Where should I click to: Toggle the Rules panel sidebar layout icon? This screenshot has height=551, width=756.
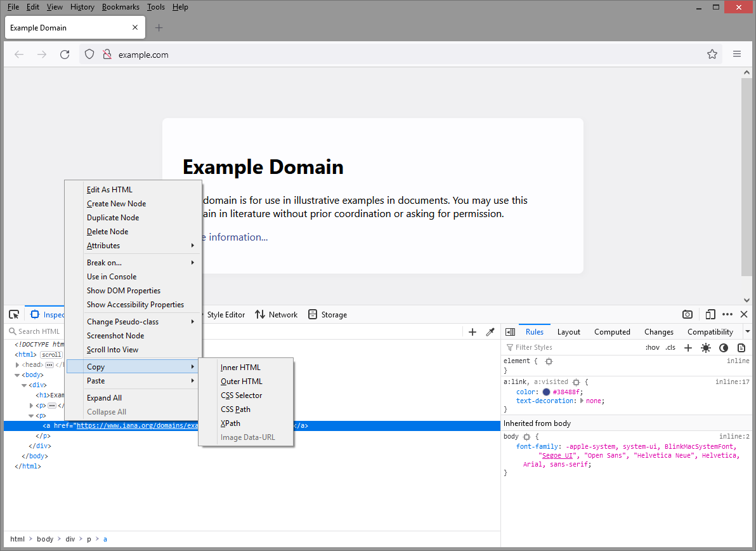coord(510,331)
